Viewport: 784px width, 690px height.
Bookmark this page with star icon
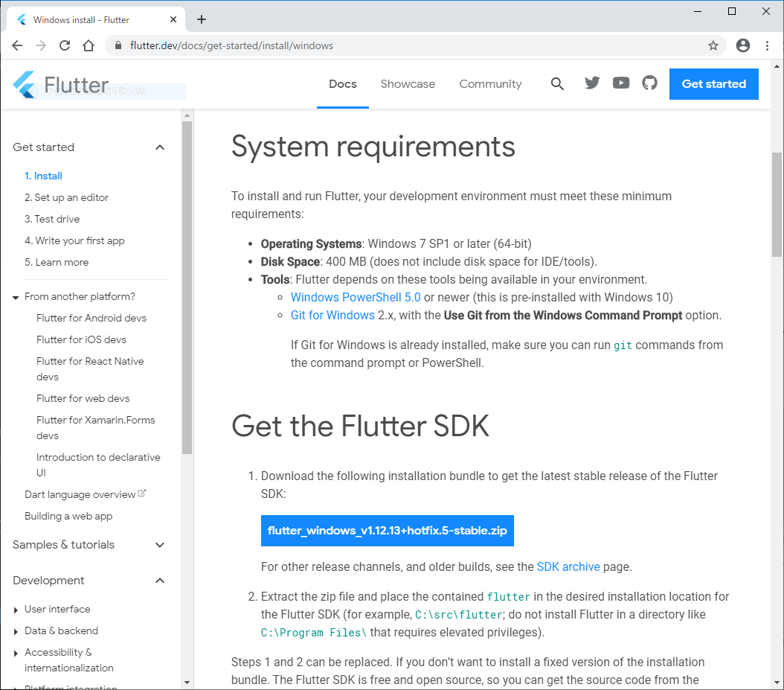click(x=713, y=45)
